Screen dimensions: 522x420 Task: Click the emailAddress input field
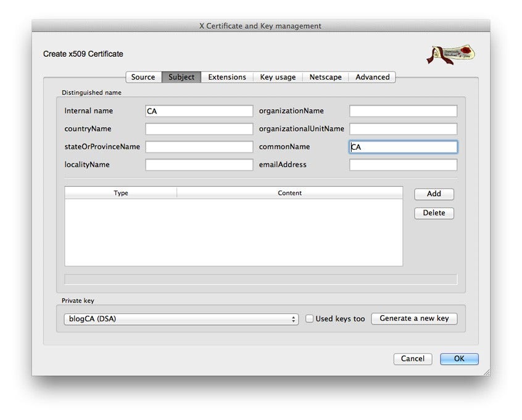403,165
